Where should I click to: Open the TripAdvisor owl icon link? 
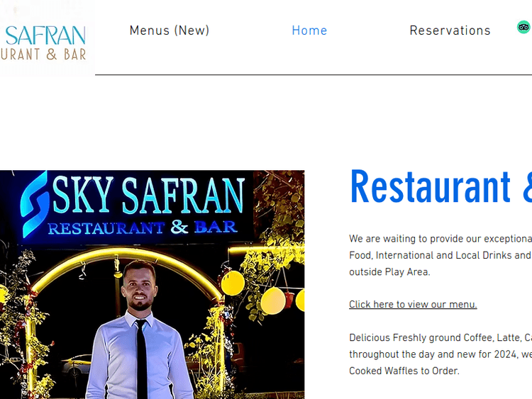click(523, 27)
